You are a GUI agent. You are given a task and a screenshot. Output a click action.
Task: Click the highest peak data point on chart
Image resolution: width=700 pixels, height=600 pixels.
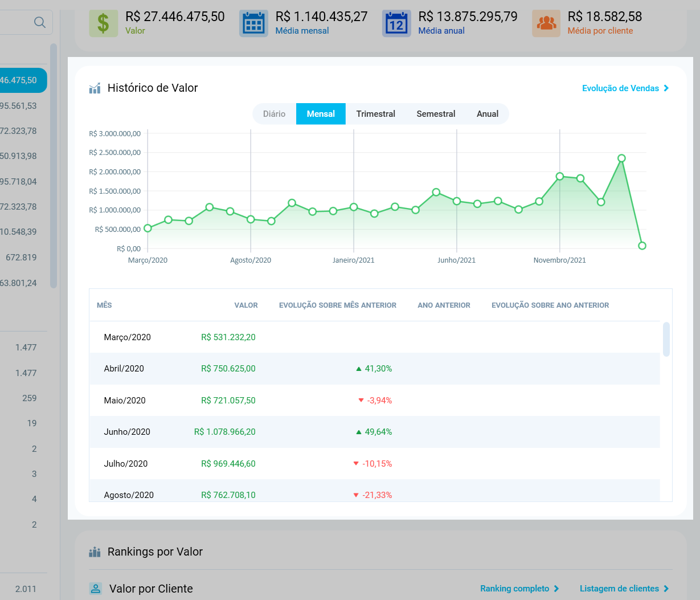tap(621, 158)
